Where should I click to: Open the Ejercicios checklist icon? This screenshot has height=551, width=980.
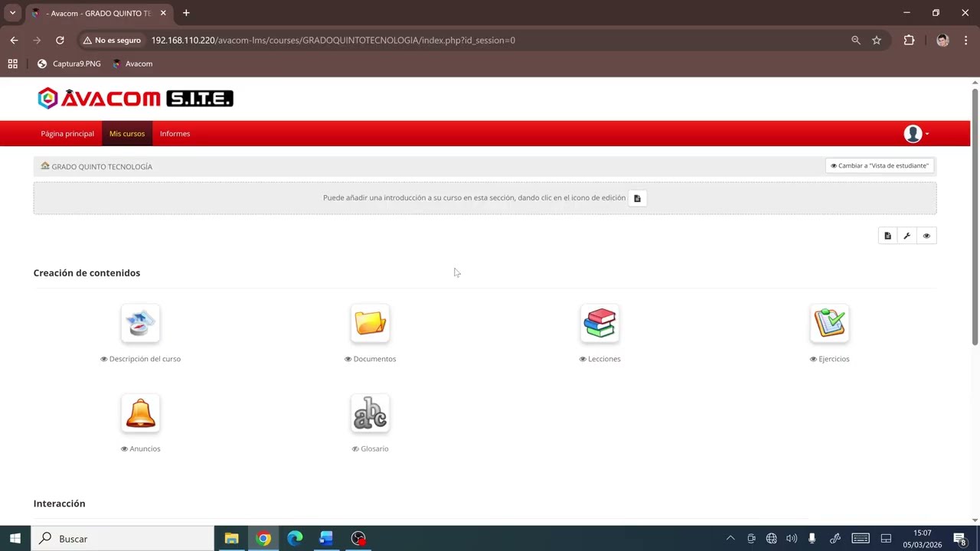coord(829,323)
